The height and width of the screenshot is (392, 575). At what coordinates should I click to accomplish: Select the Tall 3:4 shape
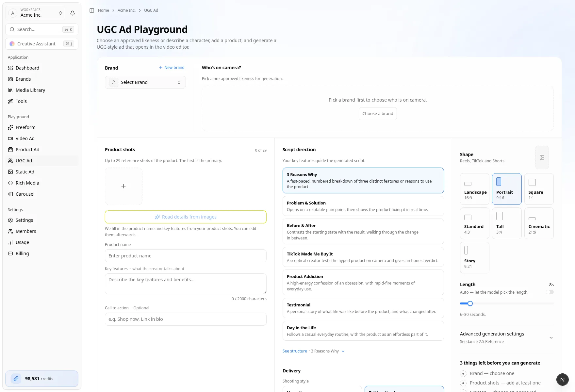[x=507, y=223]
